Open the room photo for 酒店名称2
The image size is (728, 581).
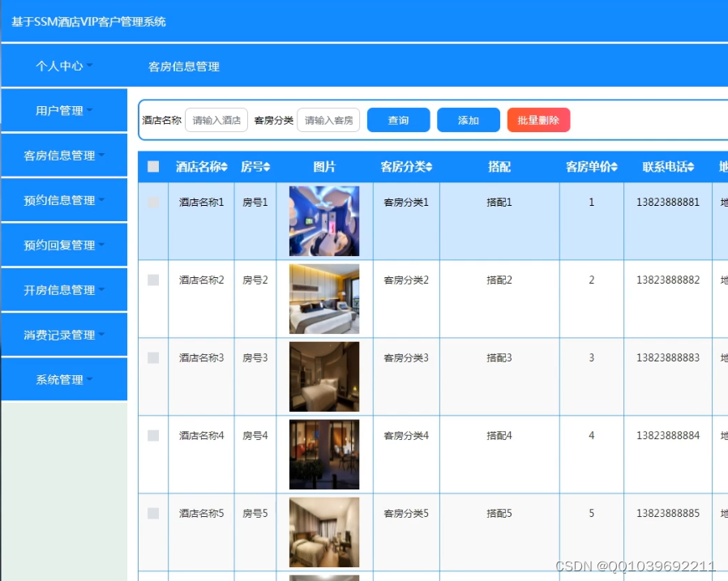[x=323, y=298]
